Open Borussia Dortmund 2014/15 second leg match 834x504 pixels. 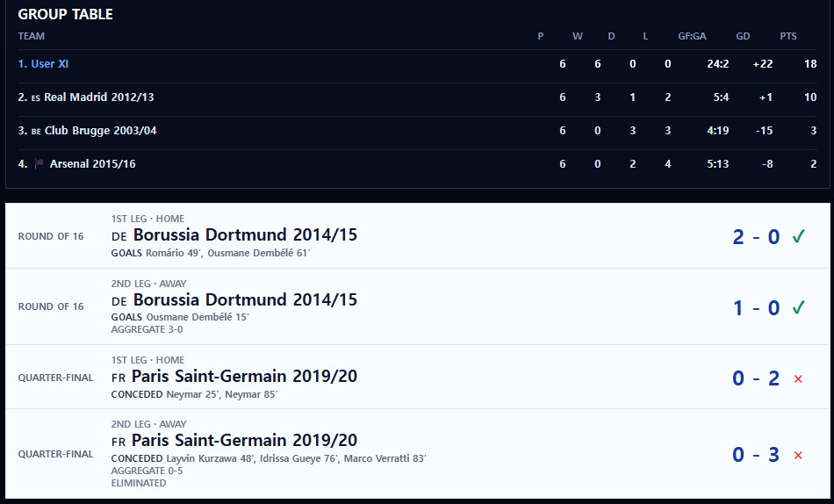418,306
